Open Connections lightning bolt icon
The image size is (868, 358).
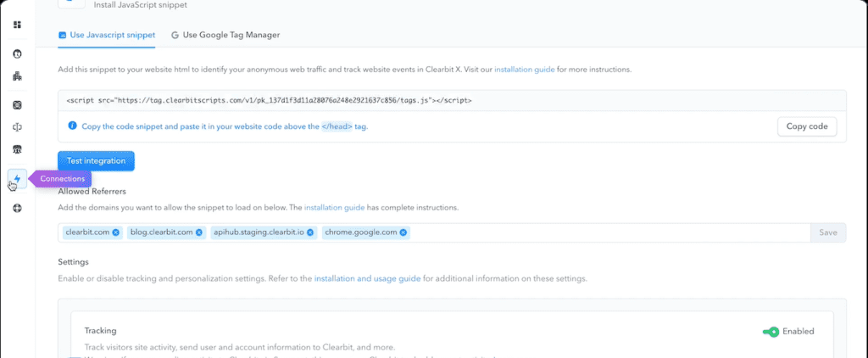click(x=17, y=178)
